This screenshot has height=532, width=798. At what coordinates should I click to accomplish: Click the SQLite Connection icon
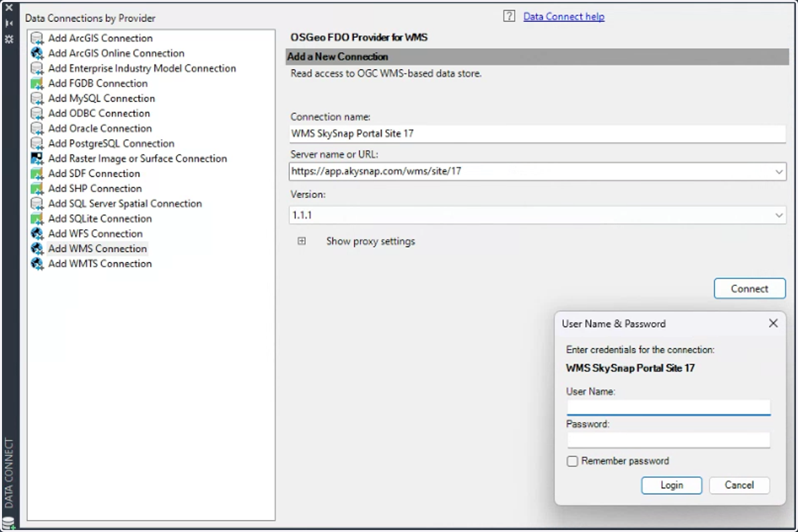click(x=37, y=219)
